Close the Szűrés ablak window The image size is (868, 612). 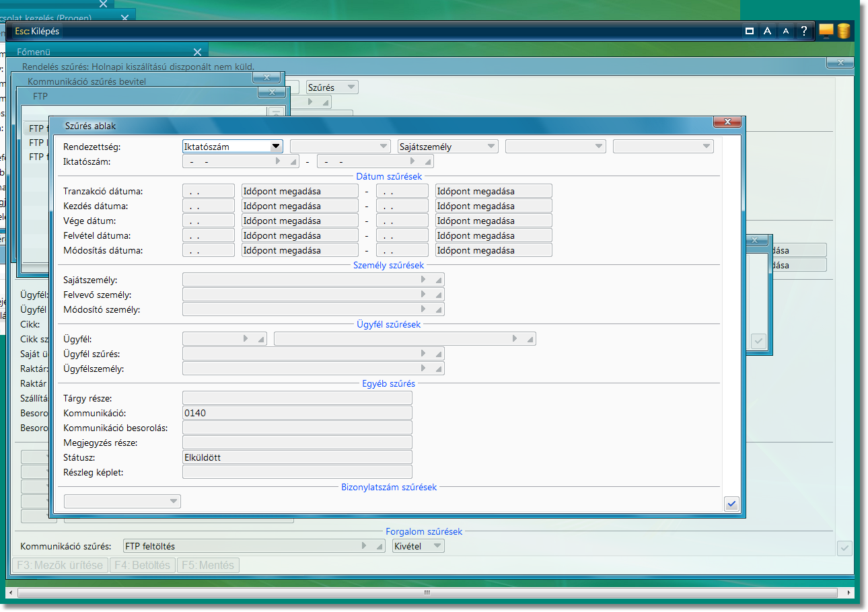(727, 122)
